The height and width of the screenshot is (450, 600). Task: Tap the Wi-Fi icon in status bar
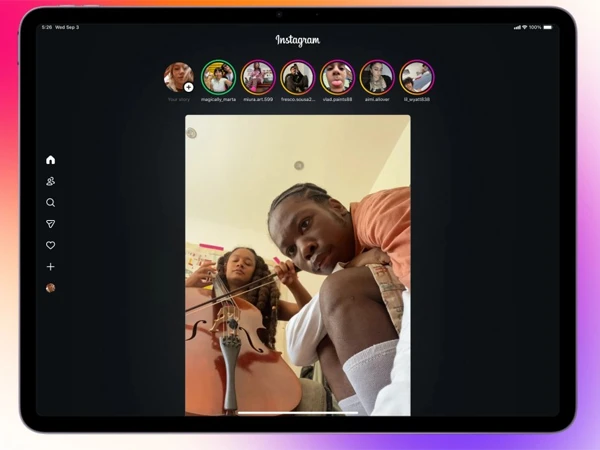pos(523,27)
